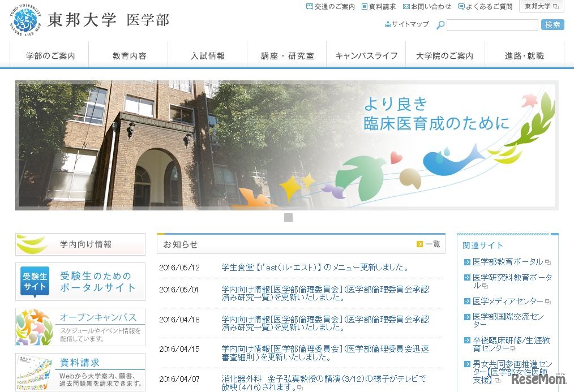Open お知らせ 一覧 list link

point(433,244)
